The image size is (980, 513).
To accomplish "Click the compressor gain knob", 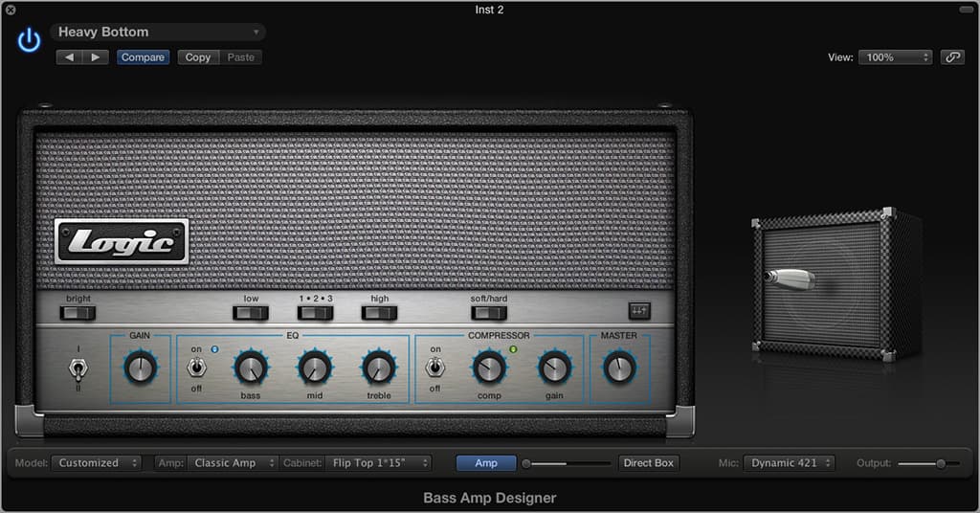I will [554, 368].
